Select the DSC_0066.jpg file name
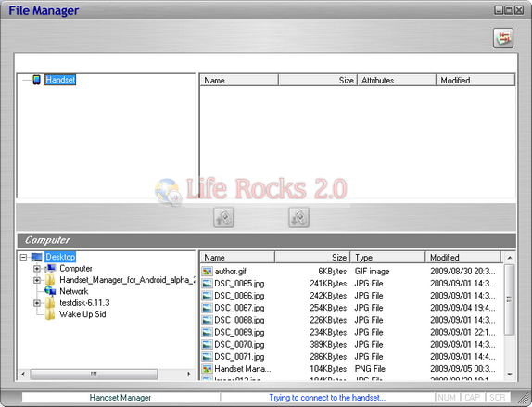 [239, 296]
